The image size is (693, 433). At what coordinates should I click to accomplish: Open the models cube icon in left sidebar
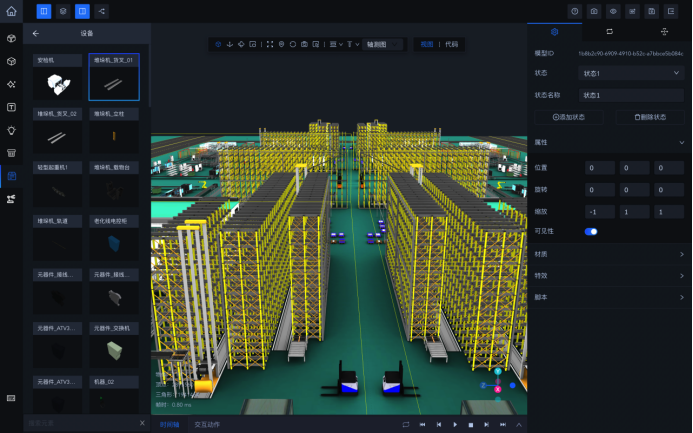(11, 38)
